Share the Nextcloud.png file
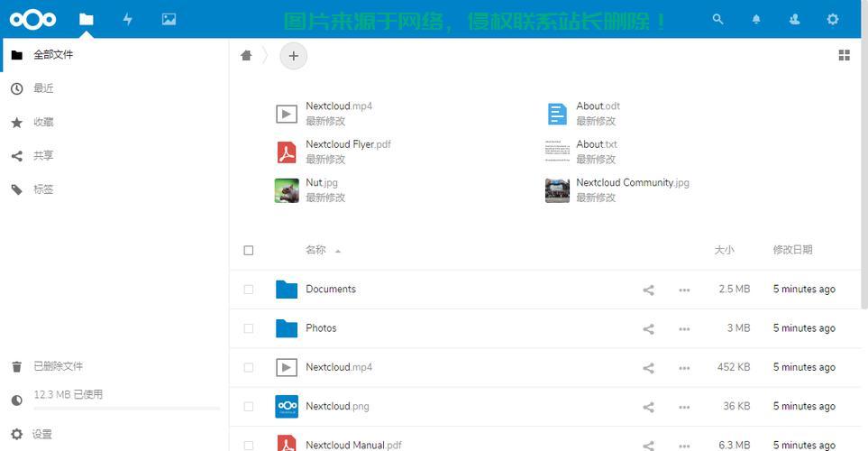The width and height of the screenshot is (868, 451). pos(648,407)
